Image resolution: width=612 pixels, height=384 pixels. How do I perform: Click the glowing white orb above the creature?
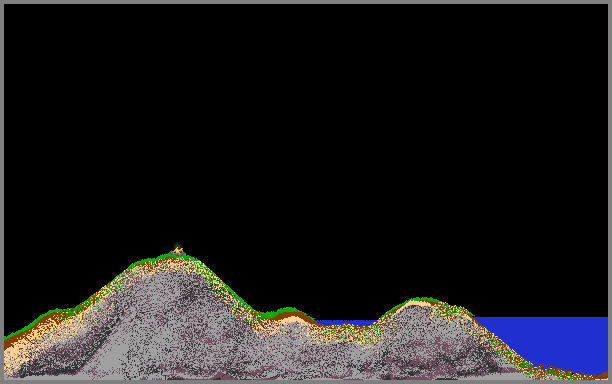[x=178, y=246]
